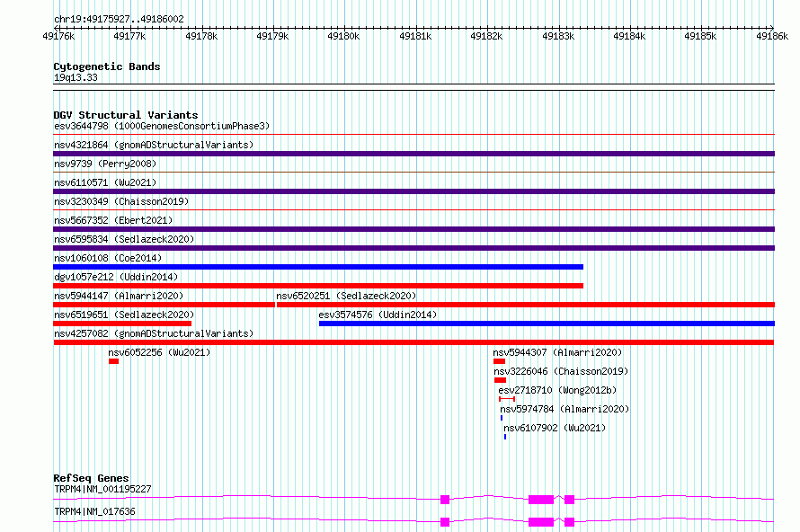
Task: Click the nsv5974784 (Almarri2020) label
Action: click(564, 409)
